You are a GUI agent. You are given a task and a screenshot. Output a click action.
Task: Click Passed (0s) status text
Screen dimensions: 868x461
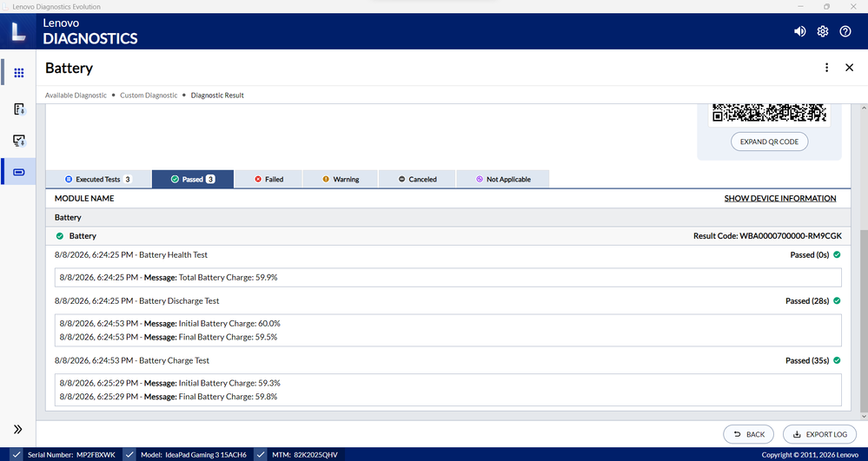(809, 254)
